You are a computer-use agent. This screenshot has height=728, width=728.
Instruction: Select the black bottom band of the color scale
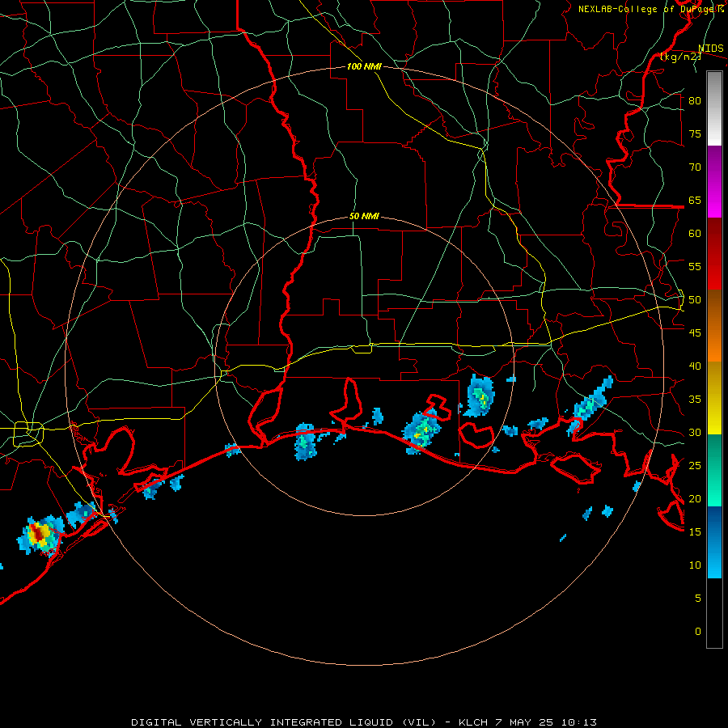[x=714, y=613]
